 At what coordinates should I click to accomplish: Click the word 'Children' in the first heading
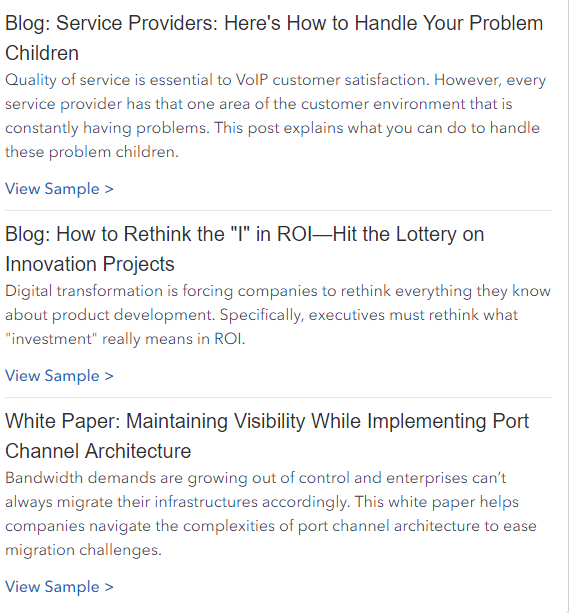point(42,53)
